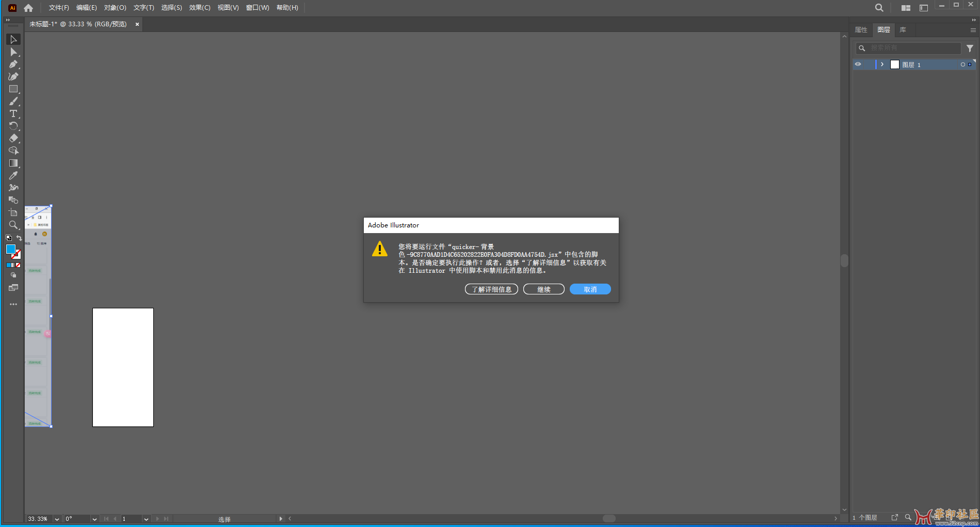This screenshot has width=980, height=527.
Task: Select the Type tool
Action: (13, 114)
